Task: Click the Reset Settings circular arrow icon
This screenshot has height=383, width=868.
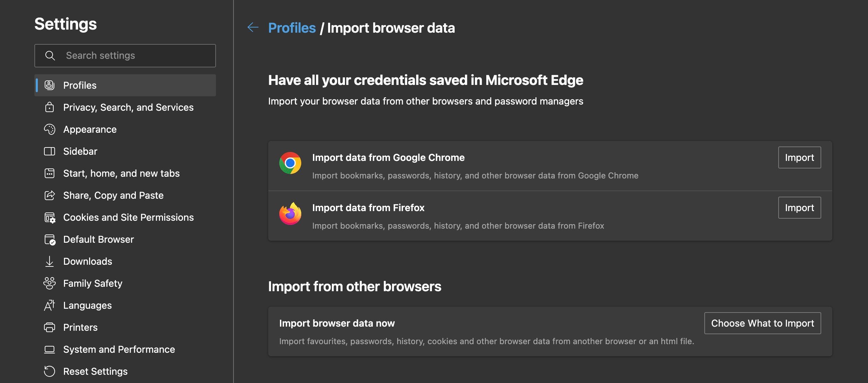Action: coord(50,371)
